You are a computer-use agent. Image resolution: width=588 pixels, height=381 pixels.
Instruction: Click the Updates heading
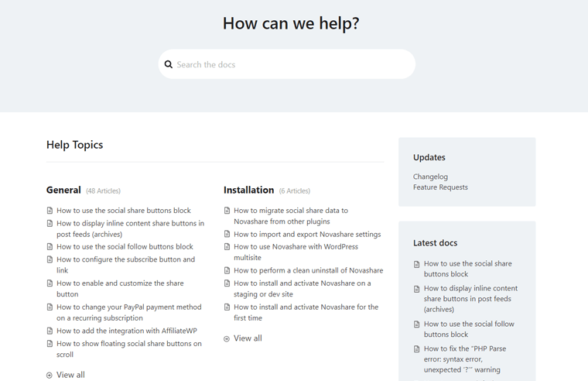click(x=429, y=157)
